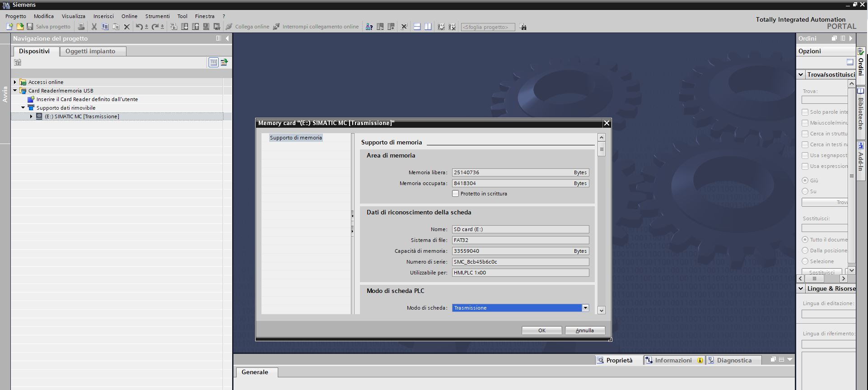Click the download to device icon
Image resolution: width=868 pixels, height=390 pixels.
(185, 27)
